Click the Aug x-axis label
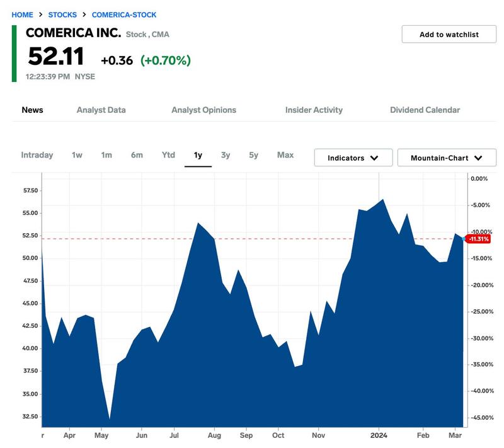This screenshot has height=448, width=504. (214, 435)
